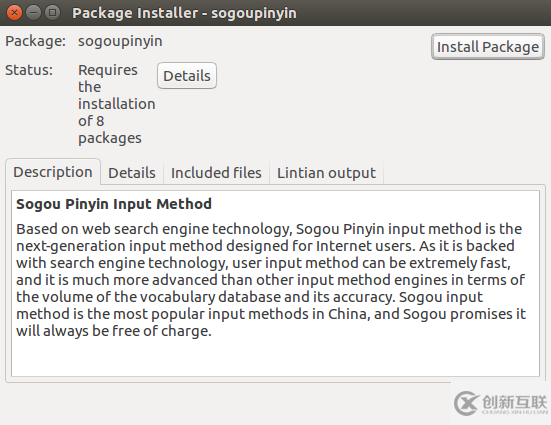Click the 'Package:' label
The width and height of the screenshot is (551, 425).
[35, 41]
